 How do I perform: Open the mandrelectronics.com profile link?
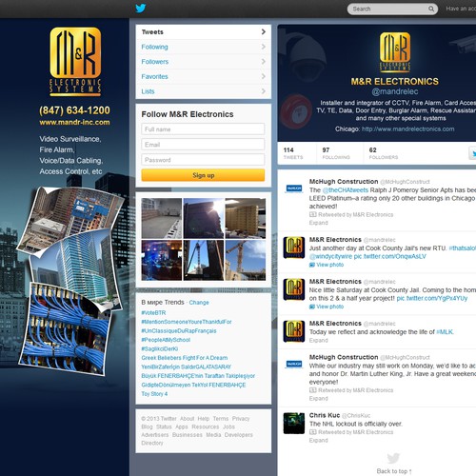coord(407,129)
